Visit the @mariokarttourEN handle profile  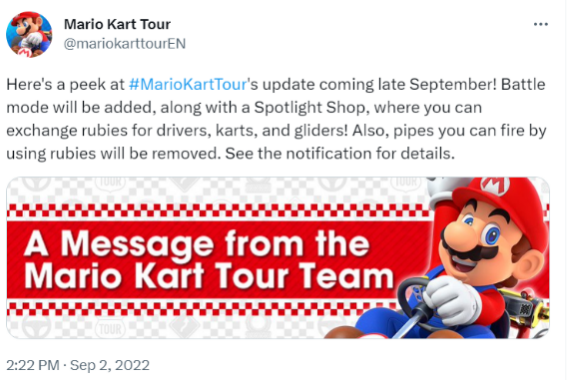(x=125, y=44)
